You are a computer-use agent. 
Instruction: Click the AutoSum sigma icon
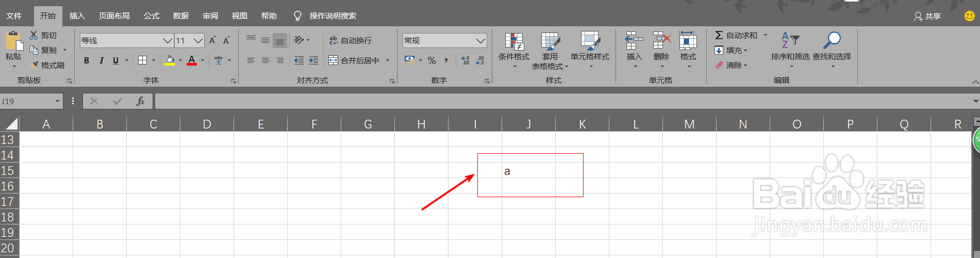click(719, 35)
